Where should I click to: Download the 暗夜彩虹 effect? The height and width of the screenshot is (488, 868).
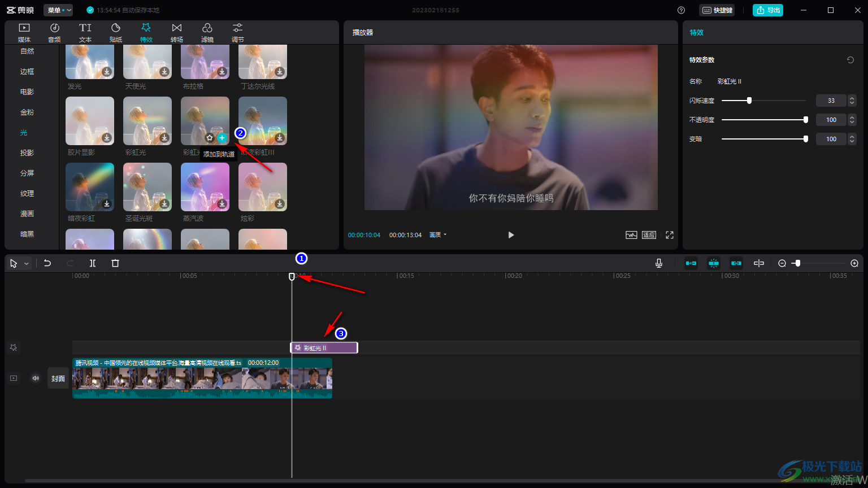pos(107,204)
